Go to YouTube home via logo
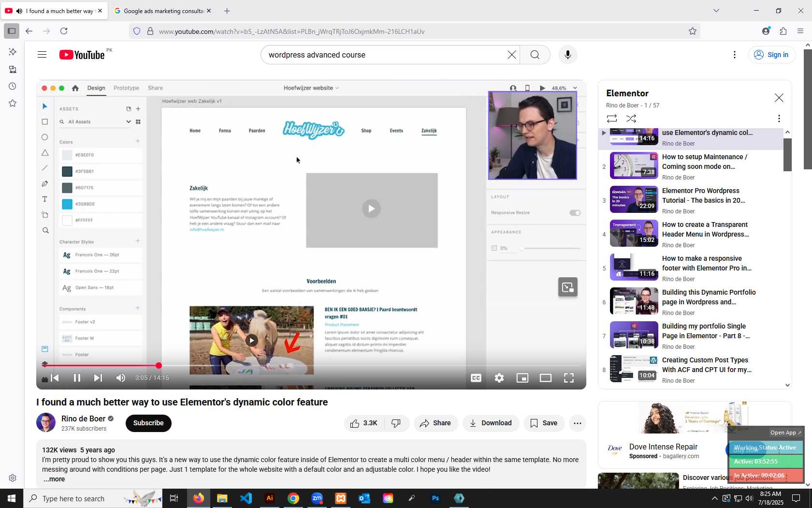812x508 pixels. [82, 55]
